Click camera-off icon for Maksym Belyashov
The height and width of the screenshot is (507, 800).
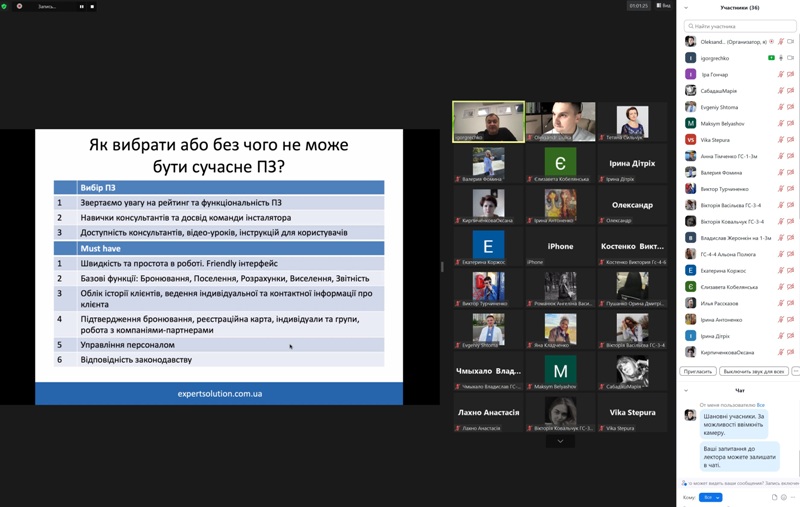[x=791, y=123]
